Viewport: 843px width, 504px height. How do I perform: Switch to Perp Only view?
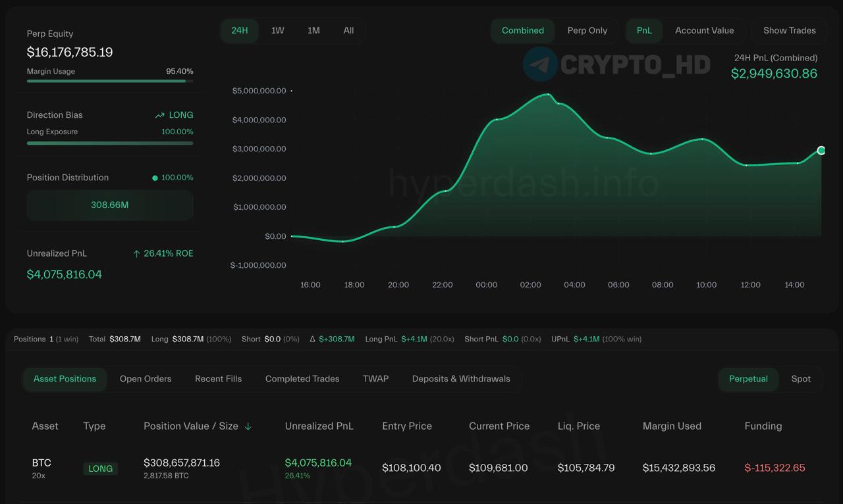(587, 30)
